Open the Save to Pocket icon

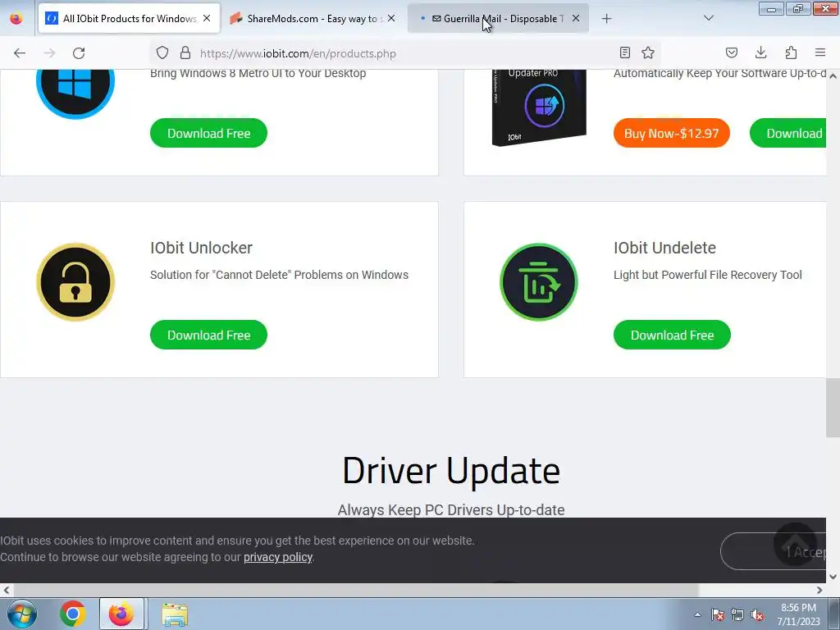tap(731, 52)
